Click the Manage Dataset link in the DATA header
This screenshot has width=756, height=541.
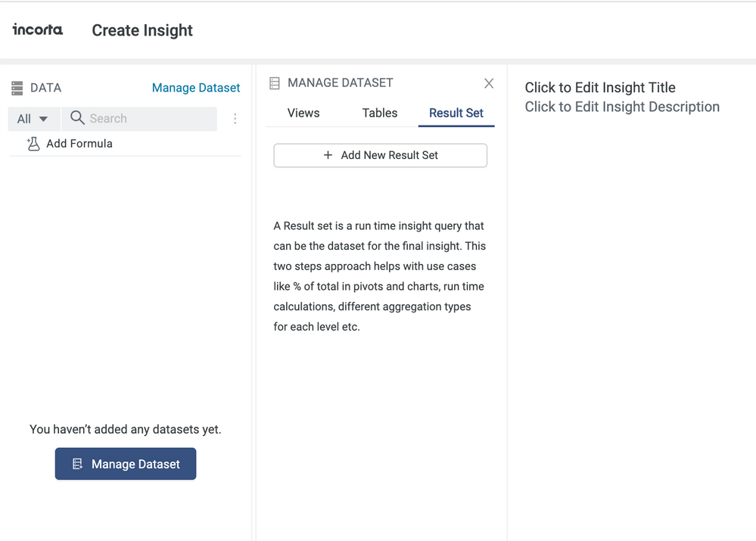(196, 88)
